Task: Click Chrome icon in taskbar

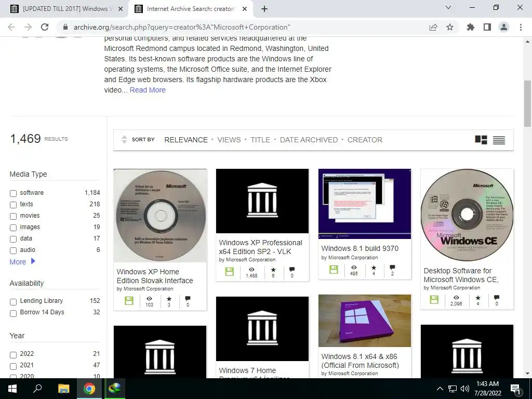Action: [x=89, y=389]
